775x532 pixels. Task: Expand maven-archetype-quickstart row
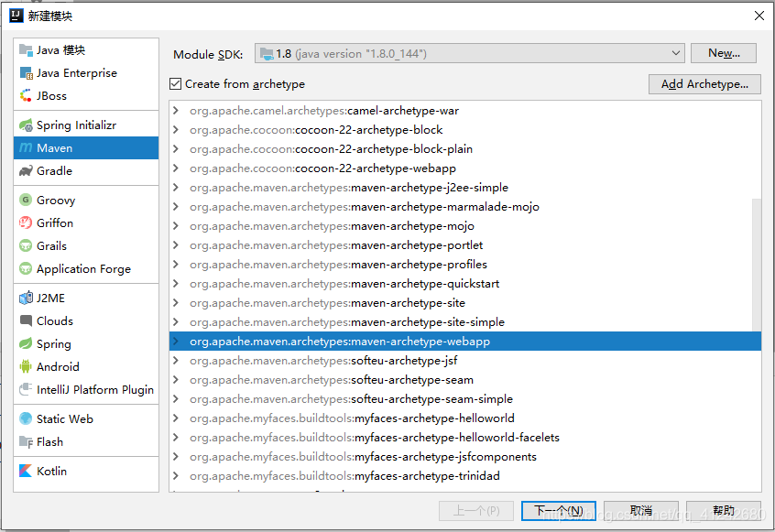pos(176,284)
